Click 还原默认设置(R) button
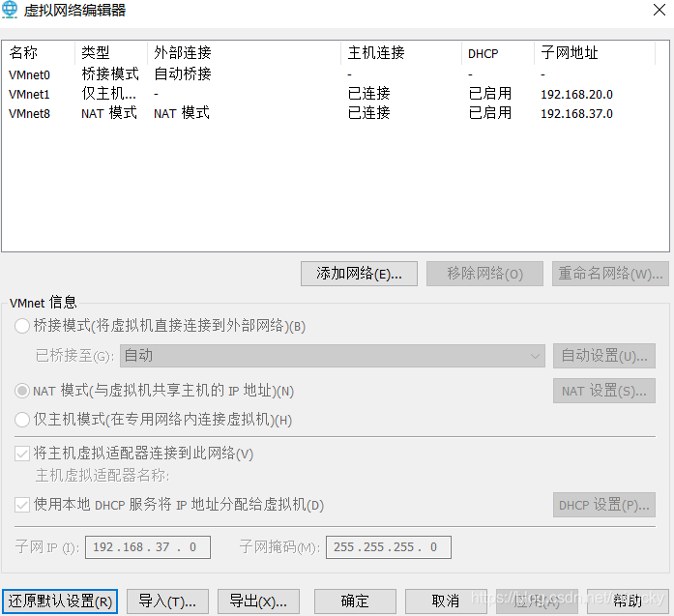 click(x=60, y=601)
